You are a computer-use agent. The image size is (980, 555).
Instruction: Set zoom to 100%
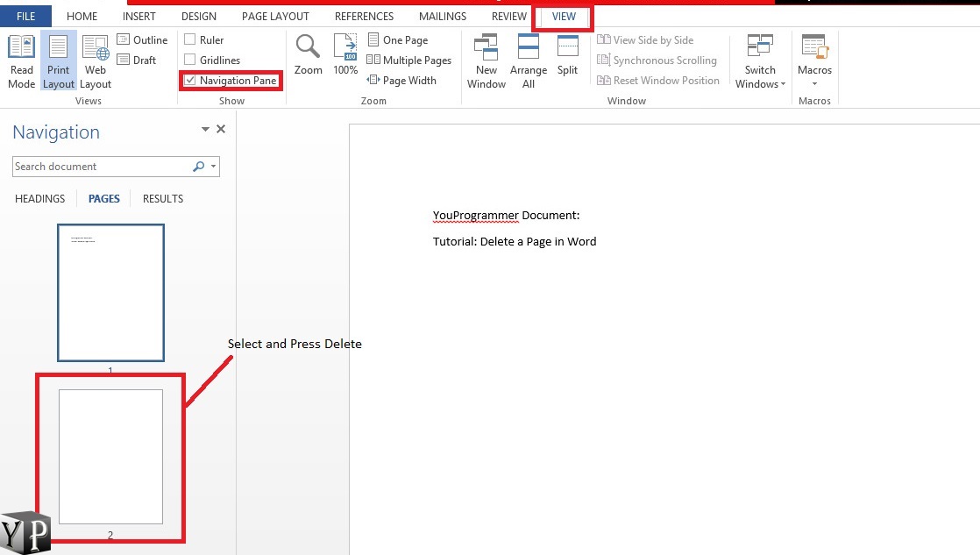click(x=345, y=55)
